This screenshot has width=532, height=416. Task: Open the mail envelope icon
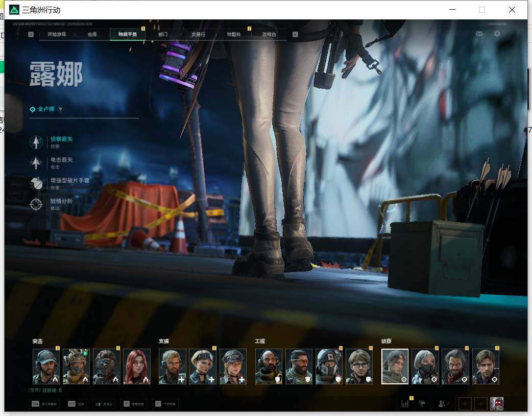pyautogui.click(x=479, y=34)
